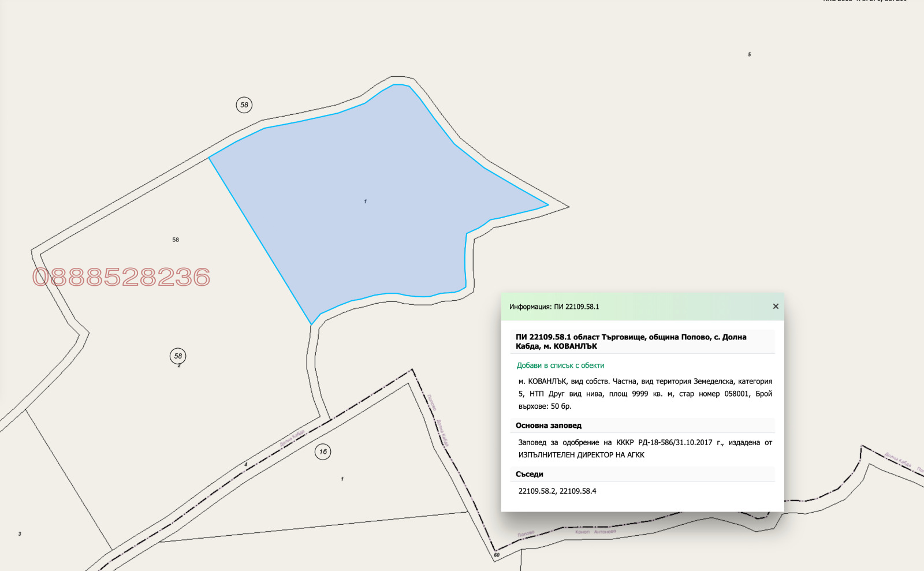Click the circled 16 block marker
Image resolution: width=924 pixels, height=571 pixels.
(323, 452)
